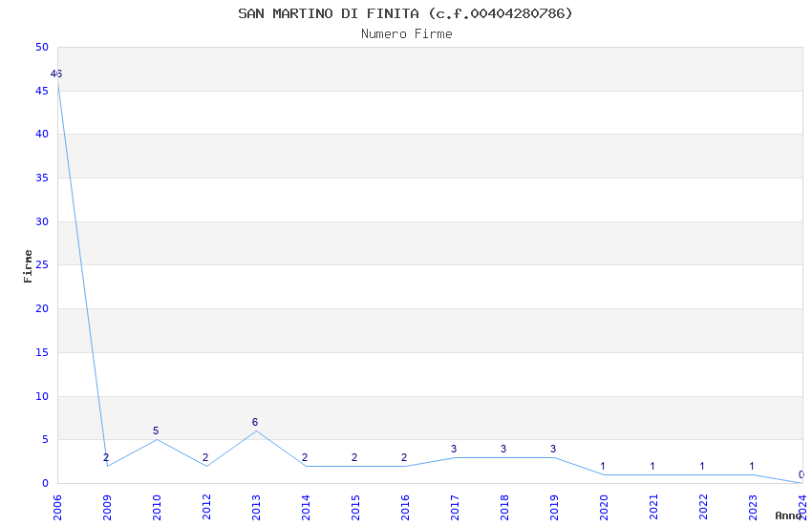Click the year 2023 on x-axis

(x=753, y=507)
